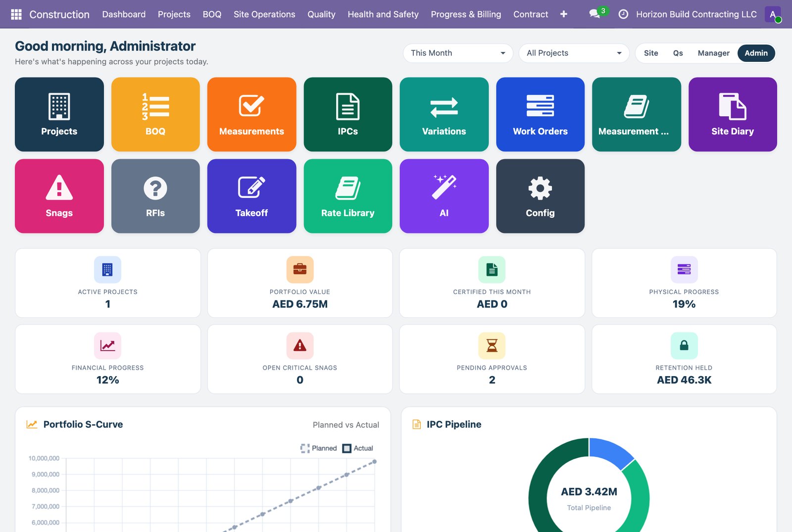Open Horizon Build Contracting LLC company switcher
Viewport: 792px width, 532px height.
point(696,14)
